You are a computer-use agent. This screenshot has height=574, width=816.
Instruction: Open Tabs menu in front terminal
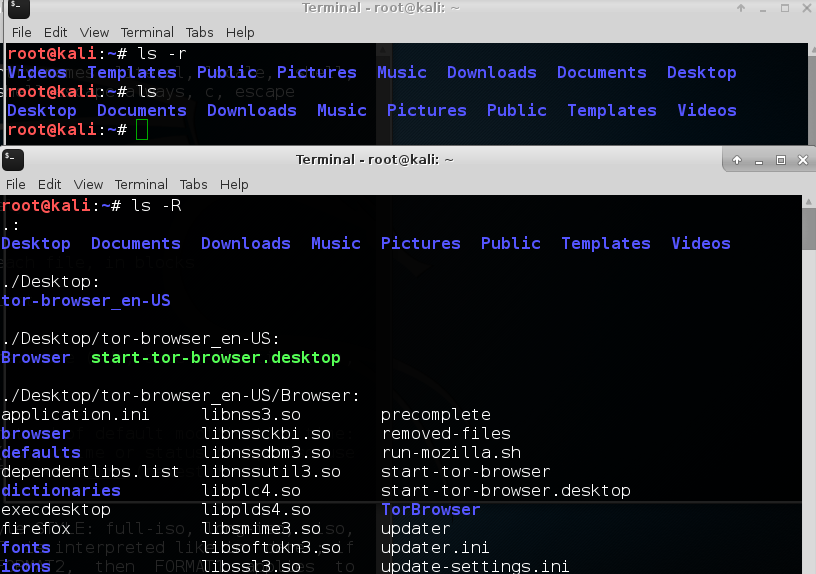[x=194, y=184]
